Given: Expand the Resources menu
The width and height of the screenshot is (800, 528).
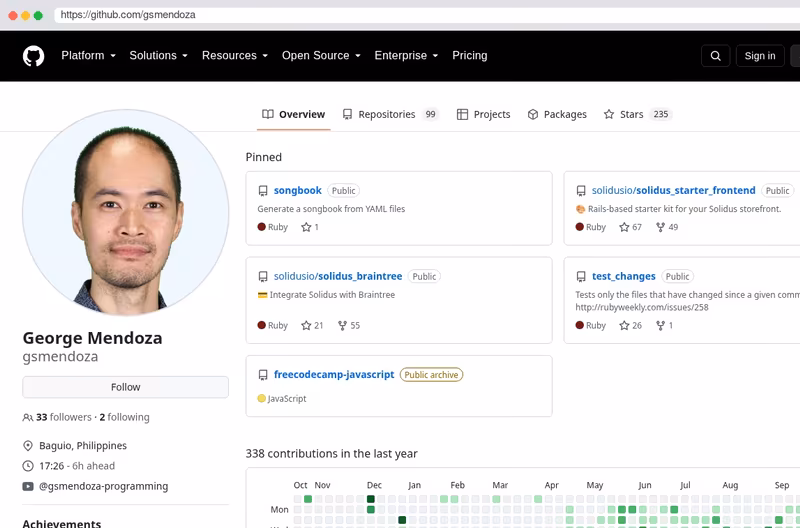Looking at the screenshot, I should (235, 56).
